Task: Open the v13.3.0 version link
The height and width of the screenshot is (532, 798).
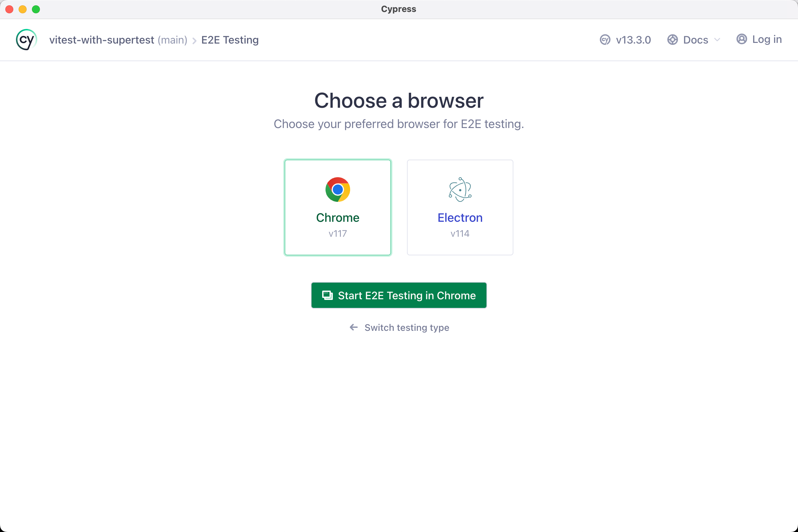Action: 625,40
